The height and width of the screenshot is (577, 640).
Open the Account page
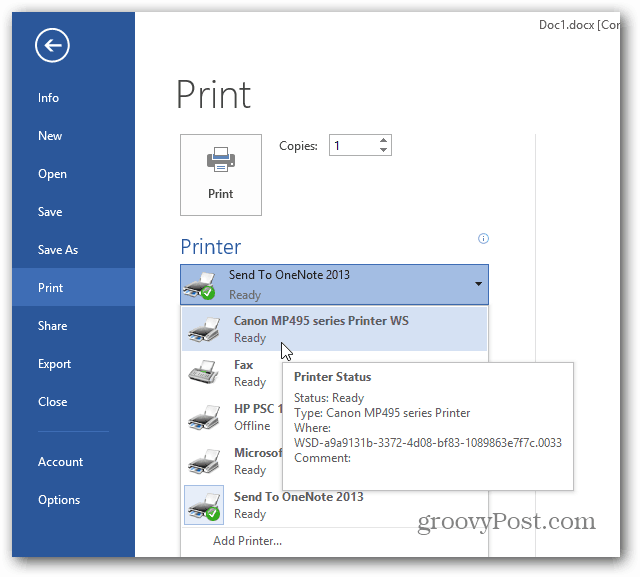tap(73, 462)
